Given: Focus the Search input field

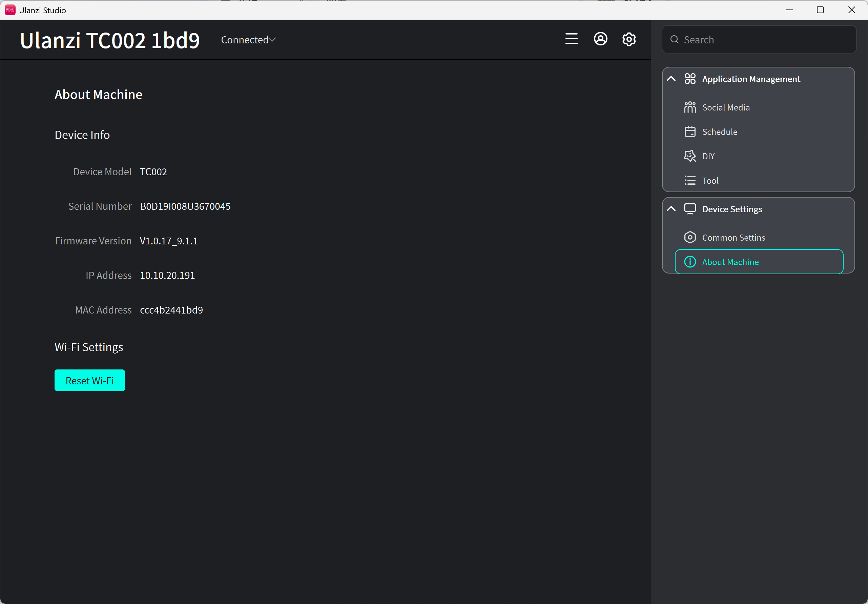Looking at the screenshot, I should click(759, 39).
